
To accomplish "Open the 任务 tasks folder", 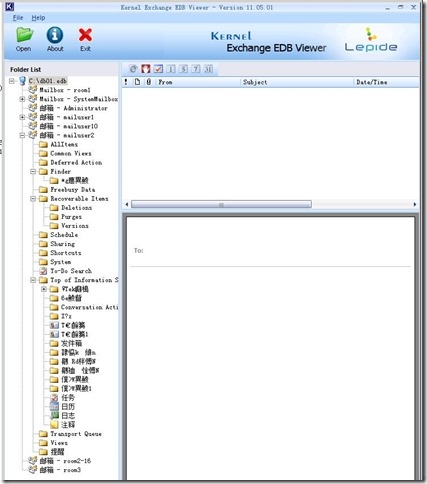I will [x=68, y=397].
